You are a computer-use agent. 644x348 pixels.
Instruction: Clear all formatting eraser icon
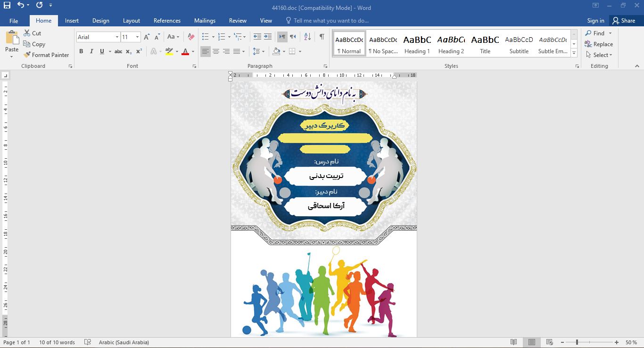pos(191,37)
